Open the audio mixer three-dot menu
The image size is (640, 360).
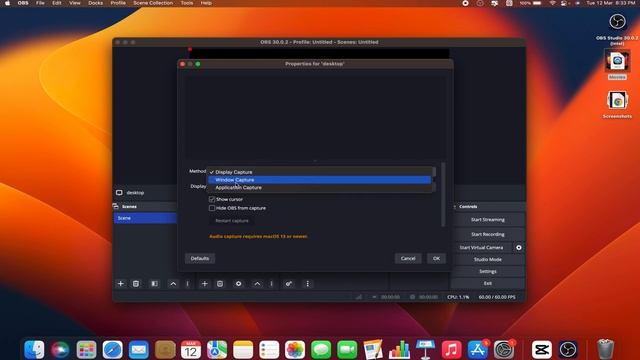click(307, 284)
